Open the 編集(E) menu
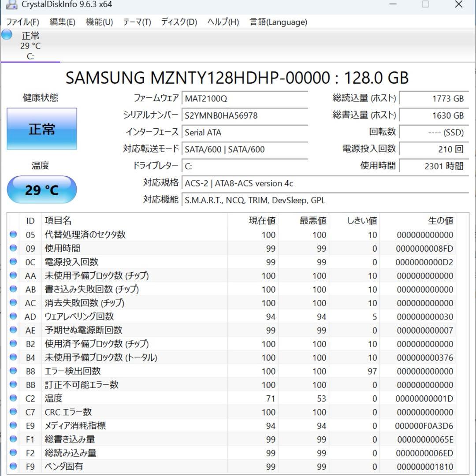This screenshot has height=476, width=476. 62,22
